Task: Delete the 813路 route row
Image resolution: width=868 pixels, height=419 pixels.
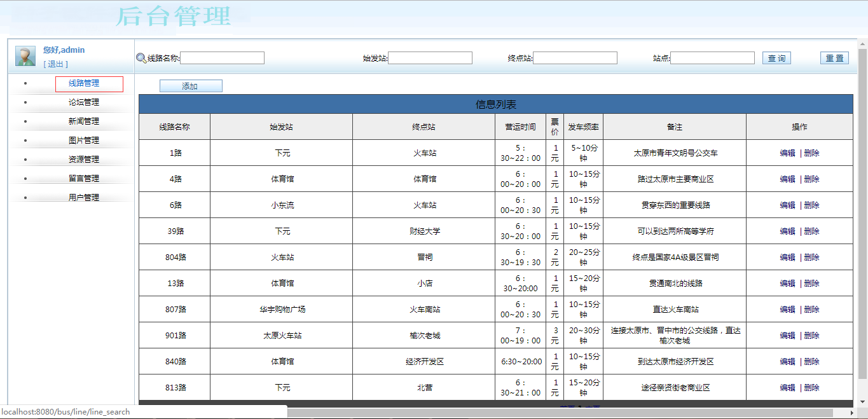Action: pyautogui.click(x=811, y=388)
